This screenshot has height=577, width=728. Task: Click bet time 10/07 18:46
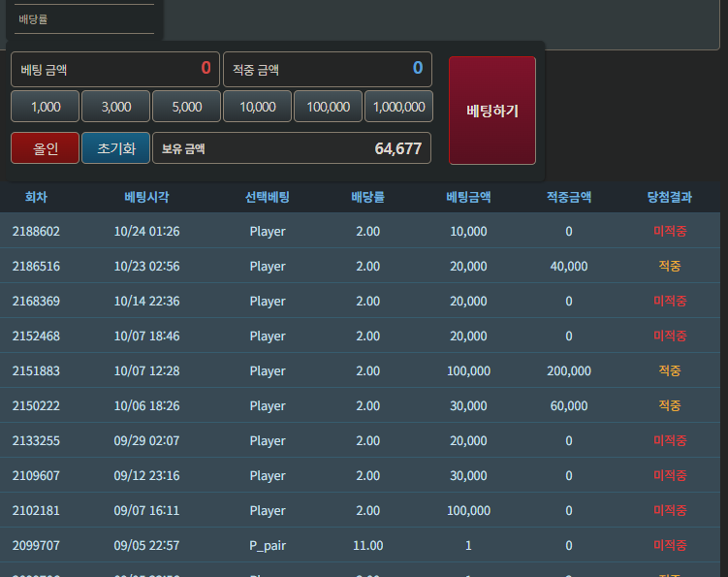tap(146, 336)
